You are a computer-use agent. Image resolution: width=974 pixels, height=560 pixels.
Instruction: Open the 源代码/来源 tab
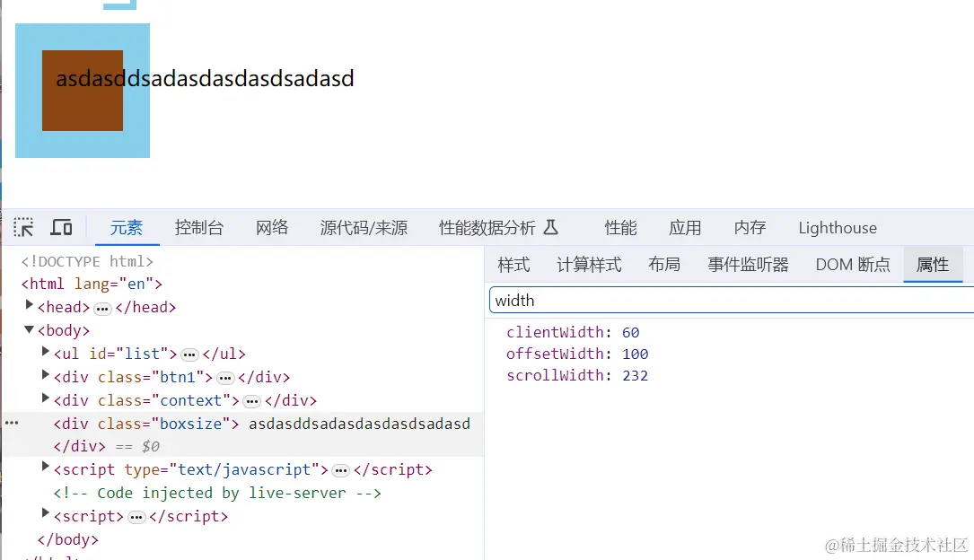tap(364, 228)
